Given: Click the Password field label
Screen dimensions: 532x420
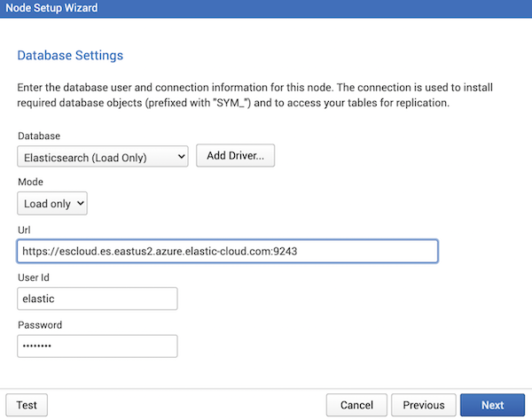Looking at the screenshot, I should pyautogui.click(x=40, y=325).
